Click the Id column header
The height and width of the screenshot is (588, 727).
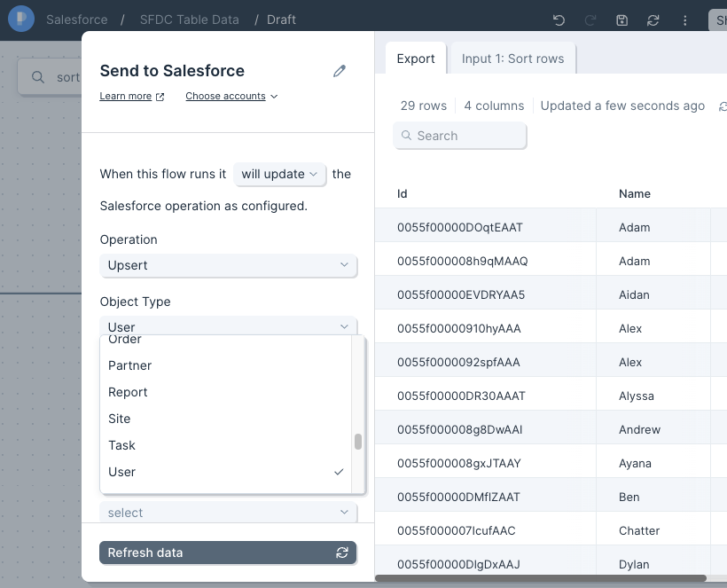(402, 194)
